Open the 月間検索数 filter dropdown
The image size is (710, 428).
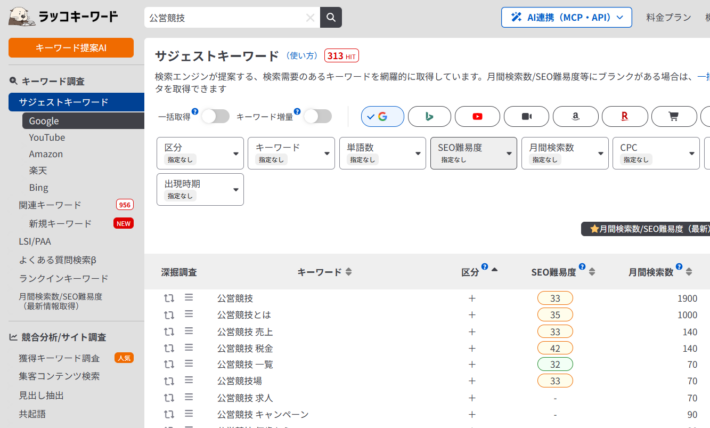point(565,154)
